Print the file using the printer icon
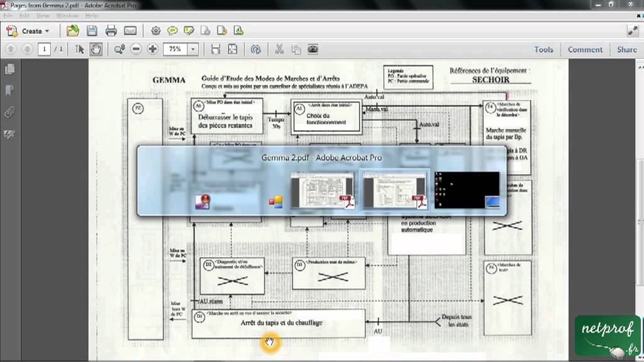This screenshot has width=644, height=362. [x=111, y=31]
